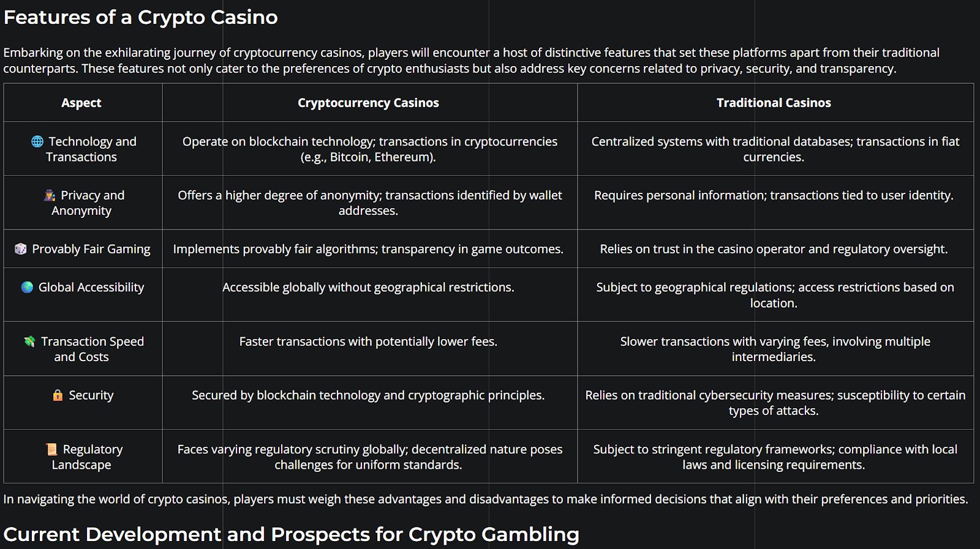Click the Cryptocurrency Casinos column header
The image size is (980, 549).
pyautogui.click(x=368, y=103)
